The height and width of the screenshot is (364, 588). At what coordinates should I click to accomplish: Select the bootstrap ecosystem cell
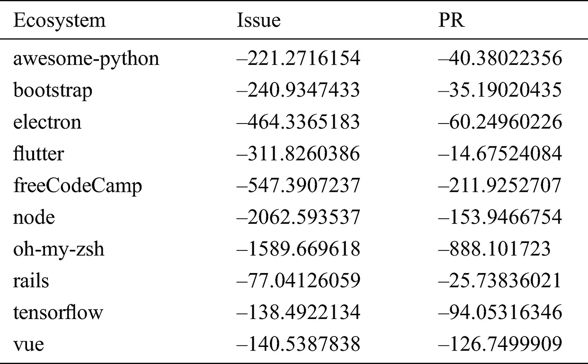click(53, 91)
